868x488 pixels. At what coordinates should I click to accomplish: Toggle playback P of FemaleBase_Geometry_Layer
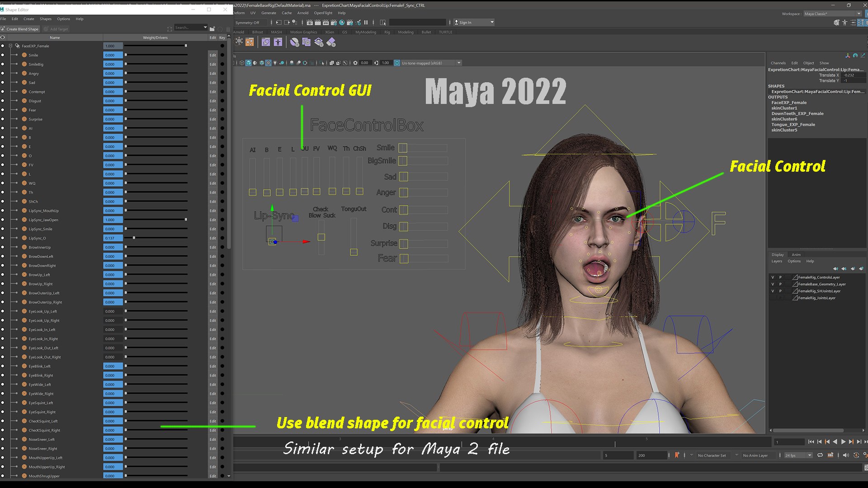pyautogui.click(x=780, y=284)
